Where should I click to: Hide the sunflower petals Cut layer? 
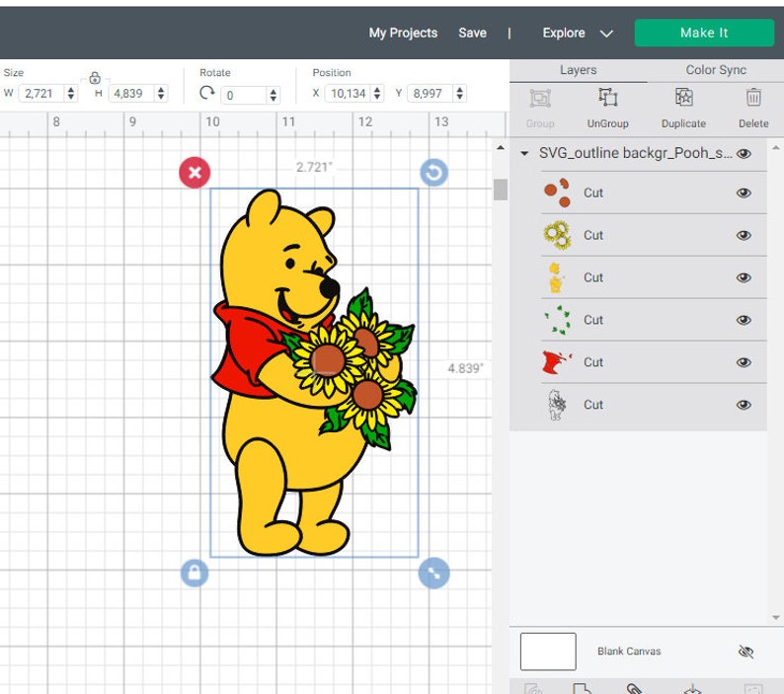pyautogui.click(x=744, y=236)
